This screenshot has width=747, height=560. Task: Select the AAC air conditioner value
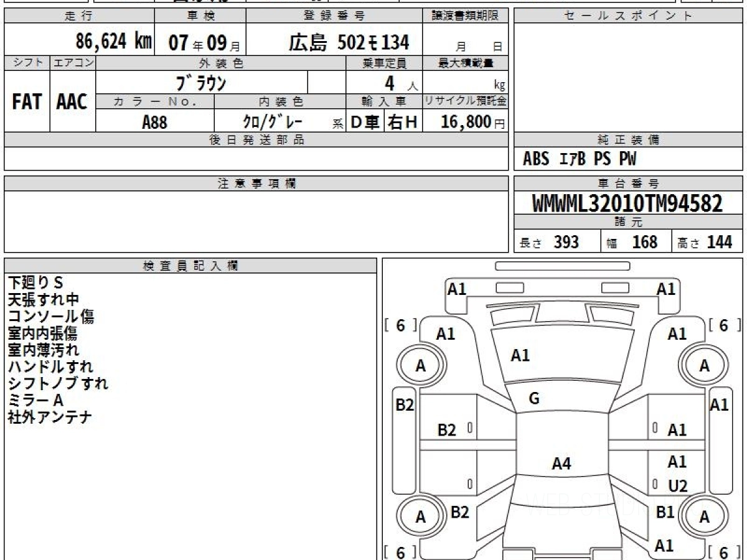(72, 102)
